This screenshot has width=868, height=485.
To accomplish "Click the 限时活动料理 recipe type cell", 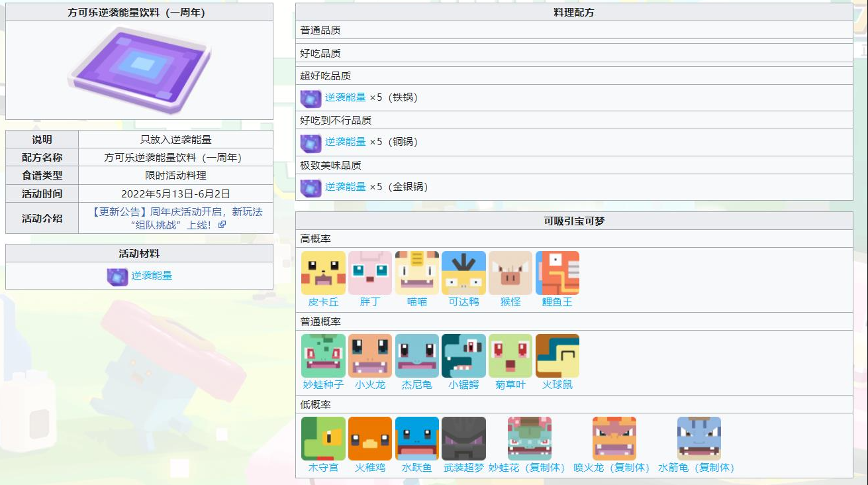I will [175, 176].
